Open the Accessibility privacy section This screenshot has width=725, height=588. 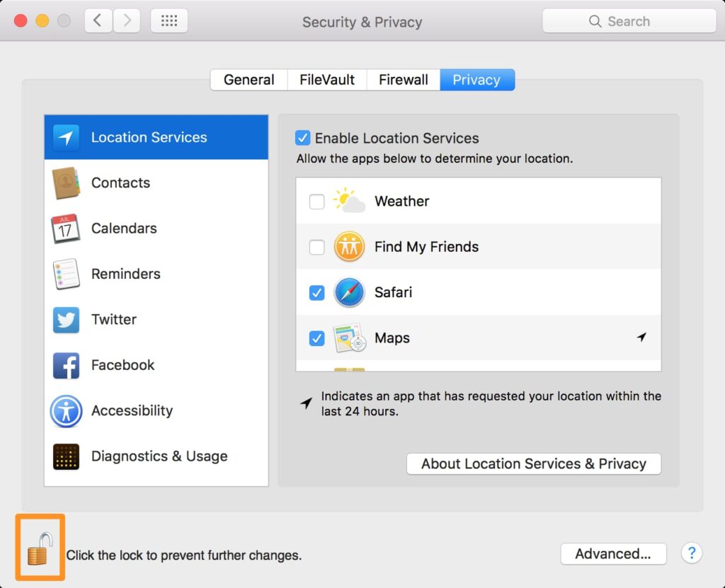point(66,410)
